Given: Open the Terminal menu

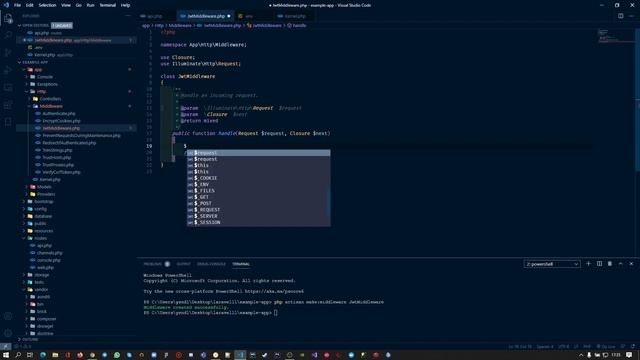Looking at the screenshot, I should (x=108, y=5).
